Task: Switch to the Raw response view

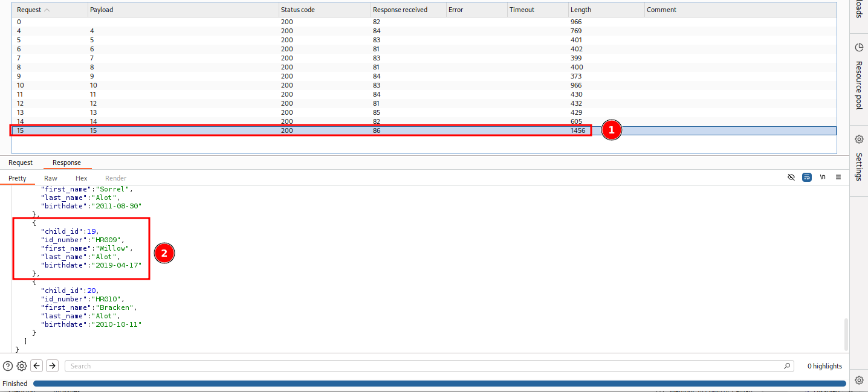Action: click(x=50, y=178)
